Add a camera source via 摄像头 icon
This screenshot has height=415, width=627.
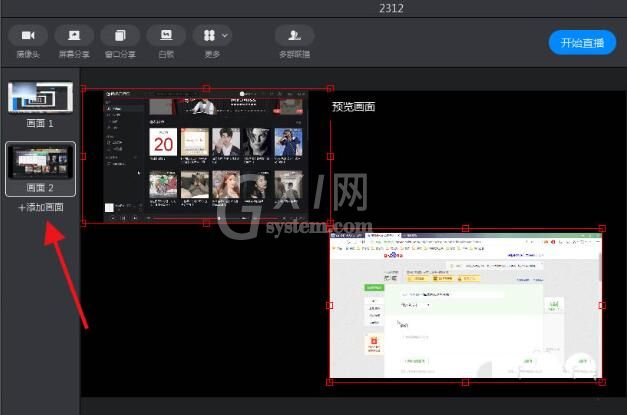28,36
